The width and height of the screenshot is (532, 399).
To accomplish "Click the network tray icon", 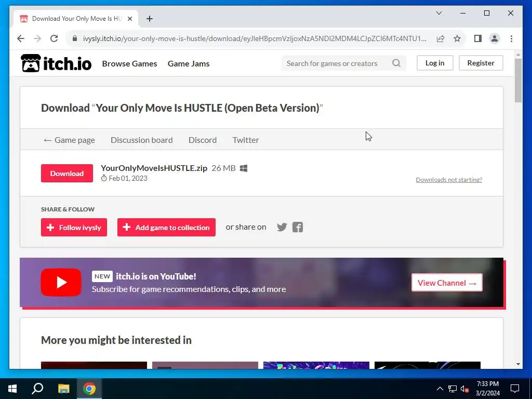I will coord(453,389).
